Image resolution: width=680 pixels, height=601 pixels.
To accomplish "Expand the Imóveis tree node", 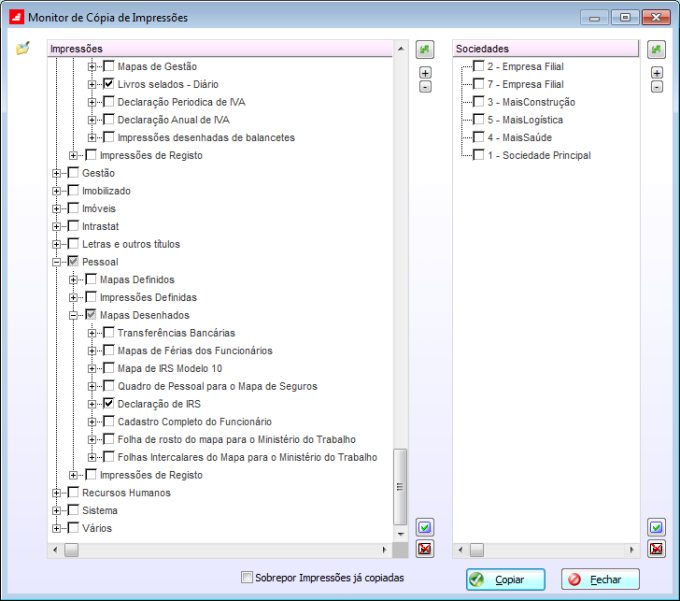I will 56,209.
